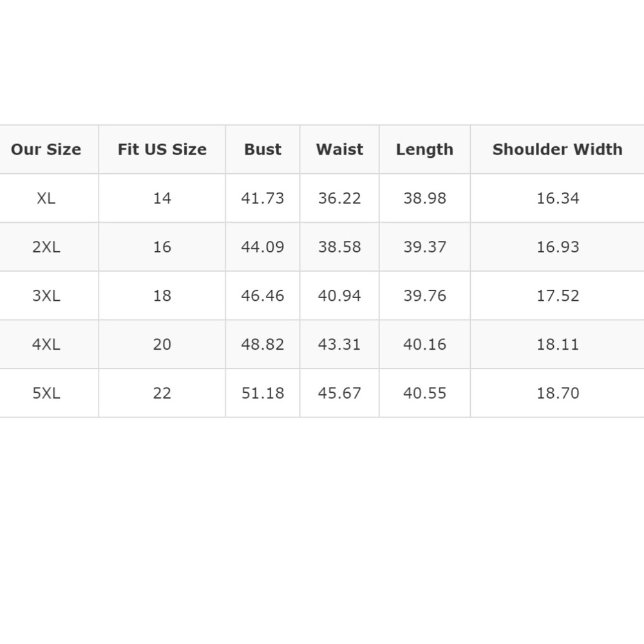Click shoulder width value 18.11
The width and height of the screenshot is (644, 644).
pyautogui.click(x=558, y=345)
